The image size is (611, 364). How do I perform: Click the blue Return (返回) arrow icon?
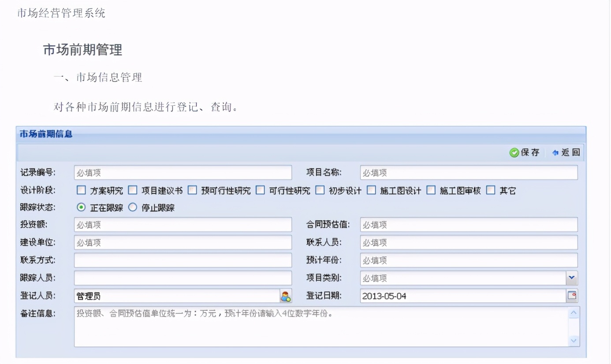click(x=555, y=152)
